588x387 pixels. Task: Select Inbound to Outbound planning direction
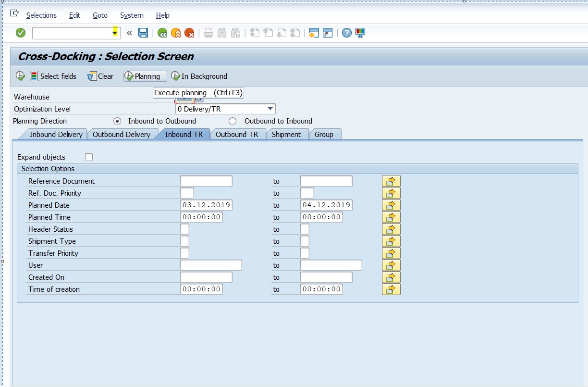pyautogui.click(x=117, y=121)
